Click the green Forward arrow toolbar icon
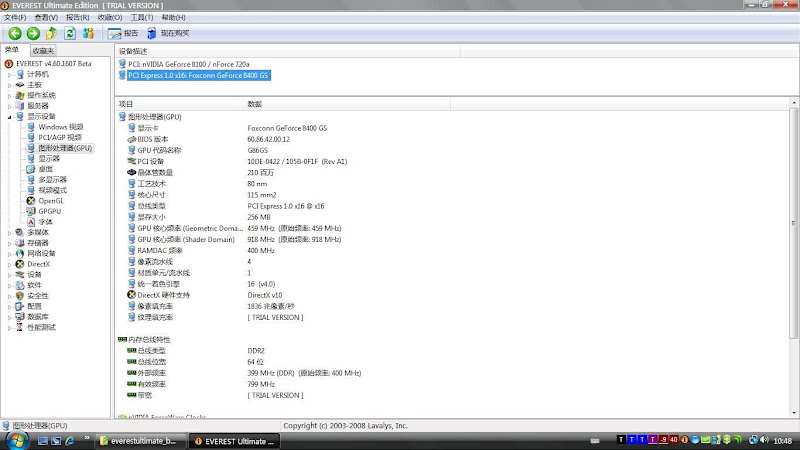This screenshot has width=800, height=450. point(33,33)
